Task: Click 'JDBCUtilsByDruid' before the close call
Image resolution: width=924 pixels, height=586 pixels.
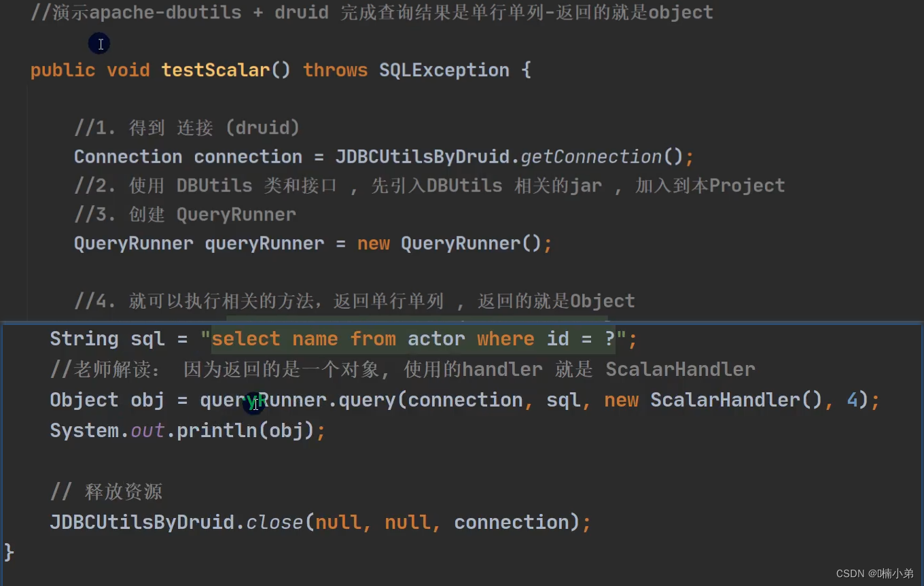Action: 142,522
